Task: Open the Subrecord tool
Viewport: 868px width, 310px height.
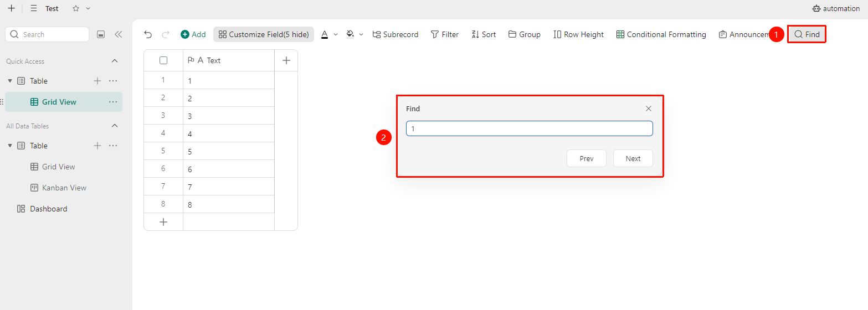Action: (396, 34)
